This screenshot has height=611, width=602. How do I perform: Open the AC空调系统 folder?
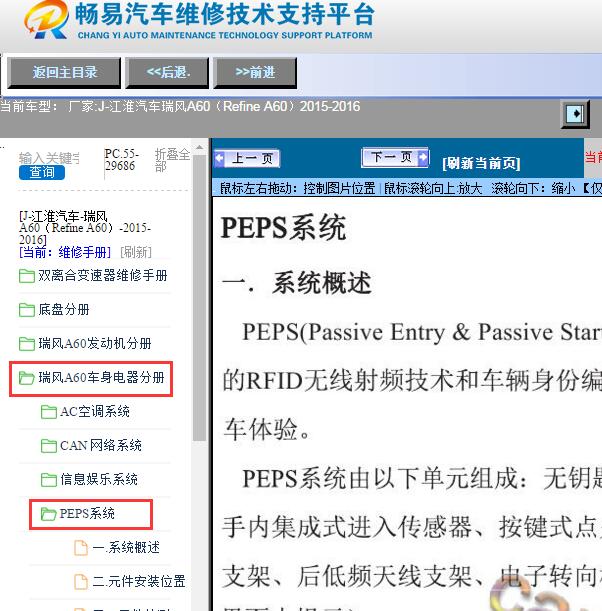pyautogui.click(x=95, y=411)
